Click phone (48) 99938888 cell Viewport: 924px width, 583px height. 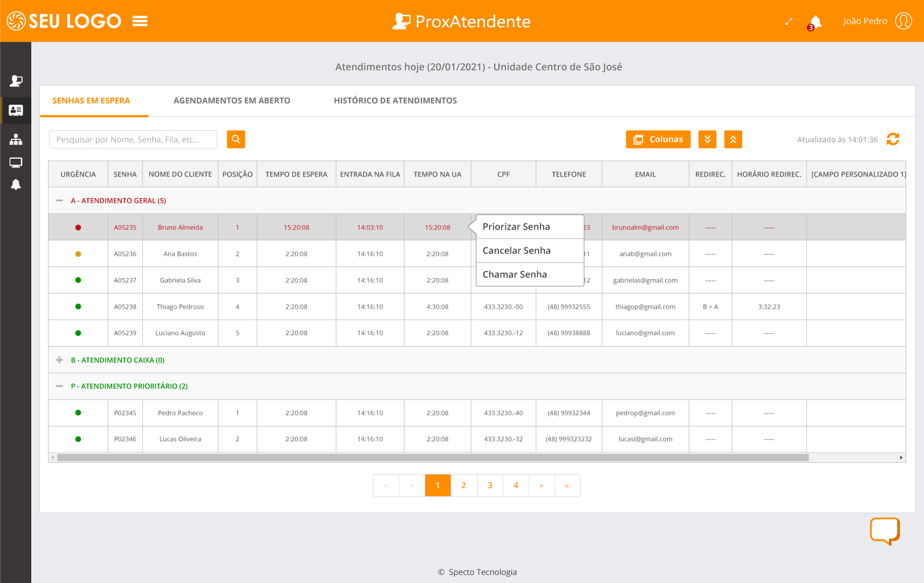pyautogui.click(x=569, y=333)
